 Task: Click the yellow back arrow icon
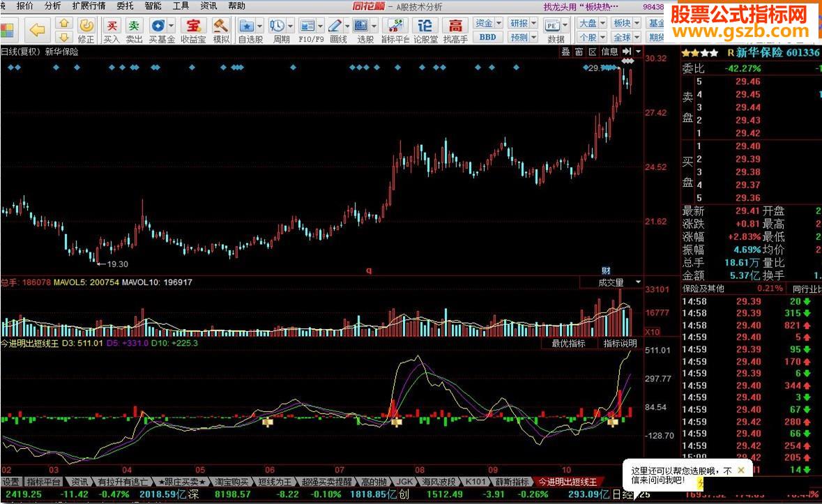37,30
